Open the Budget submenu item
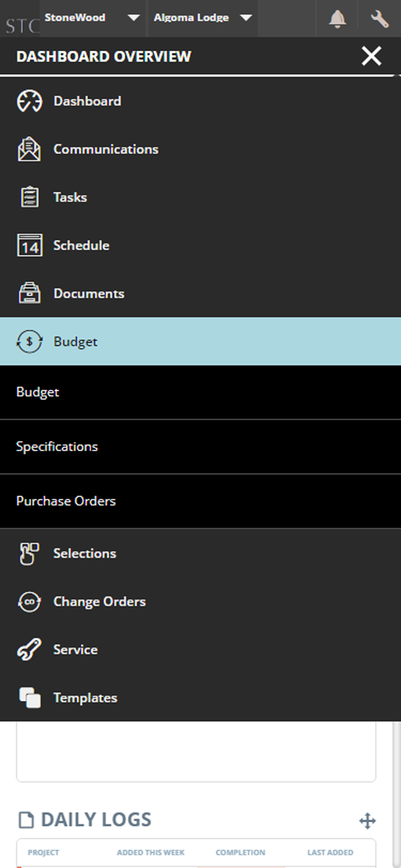This screenshot has width=401, height=868. [200, 392]
